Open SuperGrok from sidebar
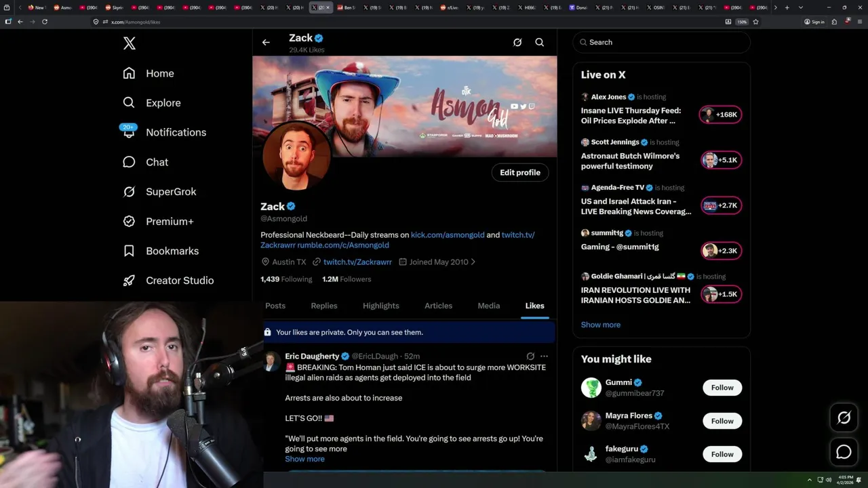The width and height of the screenshot is (868, 488). pyautogui.click(x=159, y=192)
